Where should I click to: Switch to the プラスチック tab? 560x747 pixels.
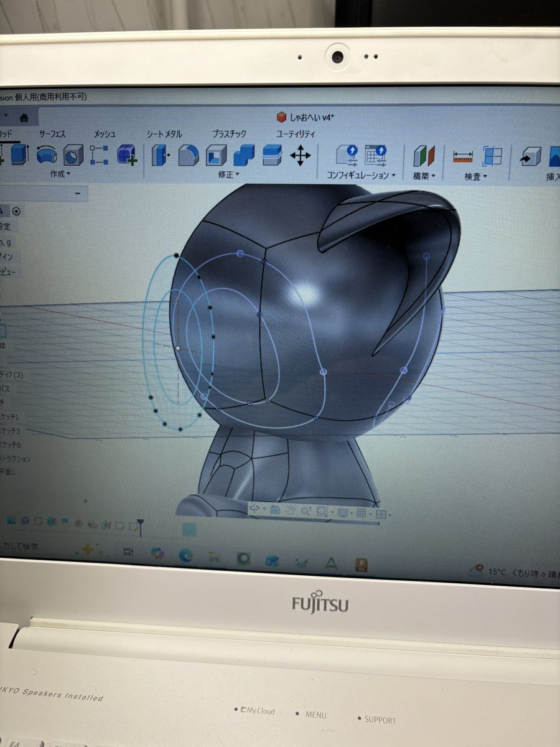[x=229, y=134]
